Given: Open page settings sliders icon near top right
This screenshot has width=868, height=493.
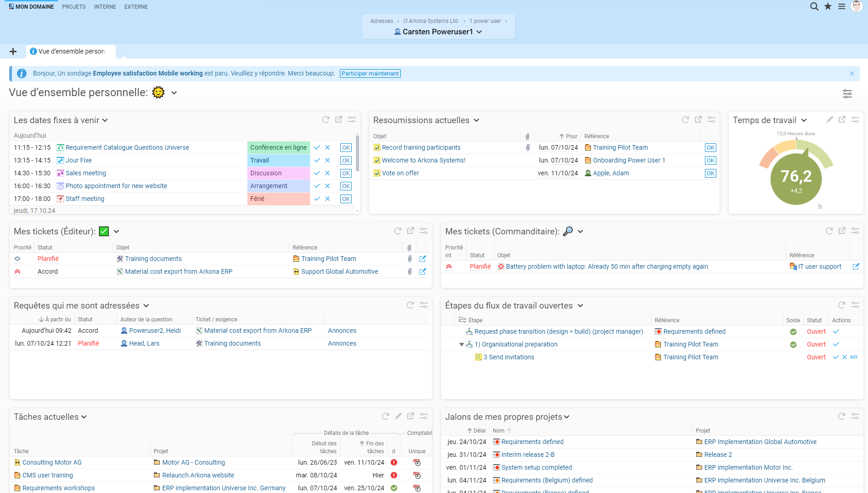Looking at the screenshot, I should 847,94.
